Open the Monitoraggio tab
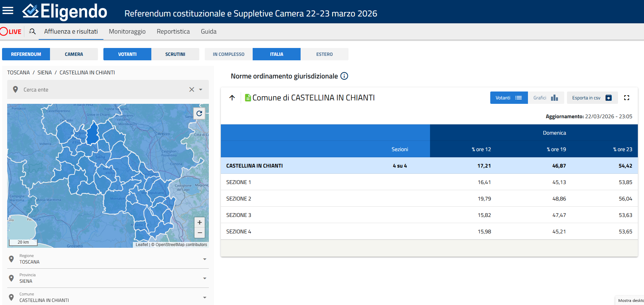Viewport: 644px width, 305px height. (127, 32)
